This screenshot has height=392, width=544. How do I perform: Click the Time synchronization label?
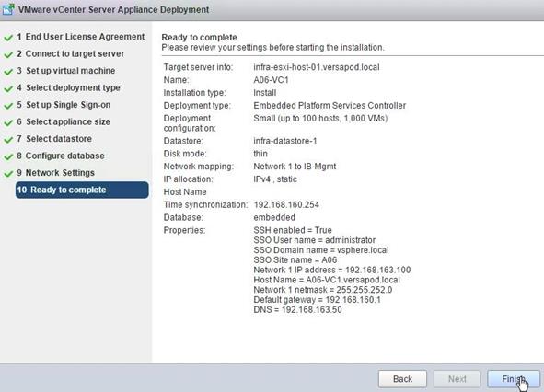[x=205, y=204]
